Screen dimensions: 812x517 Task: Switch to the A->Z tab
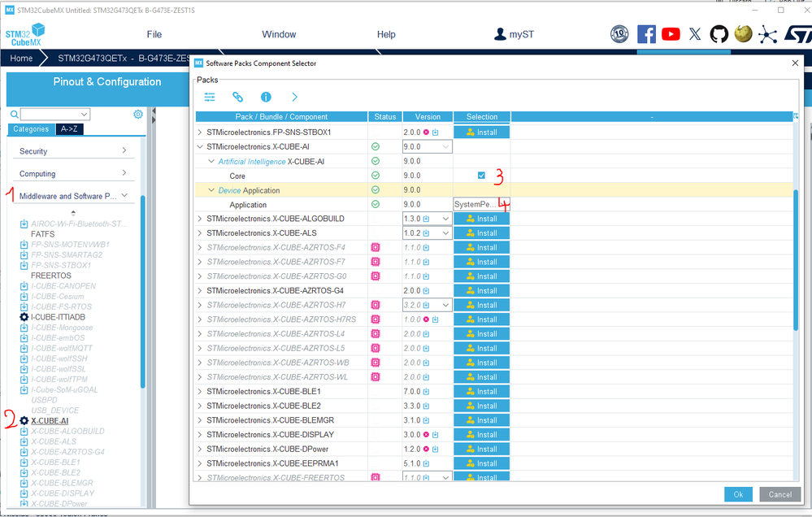pos(69,129)
